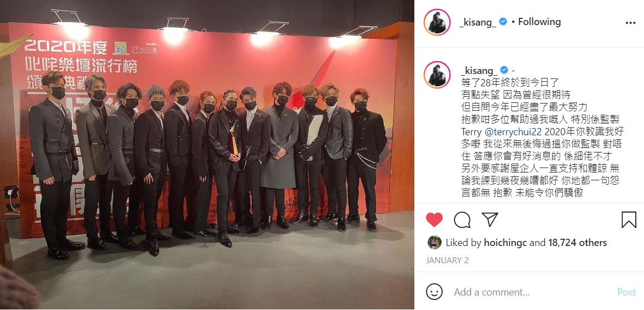View the 18,724 others likes list
Viewport: 644px width, 310px height.
pos(577,243)
